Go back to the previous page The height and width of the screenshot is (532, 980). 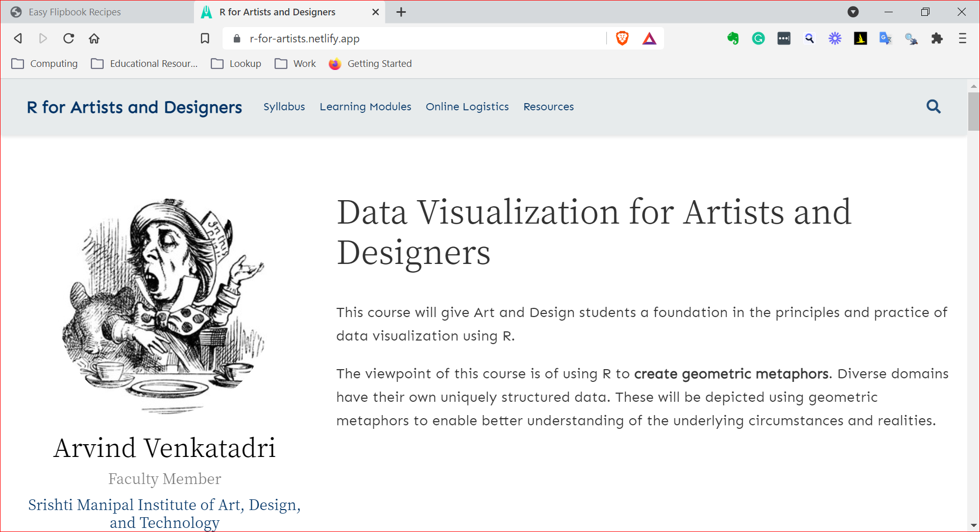coord(18,38)
